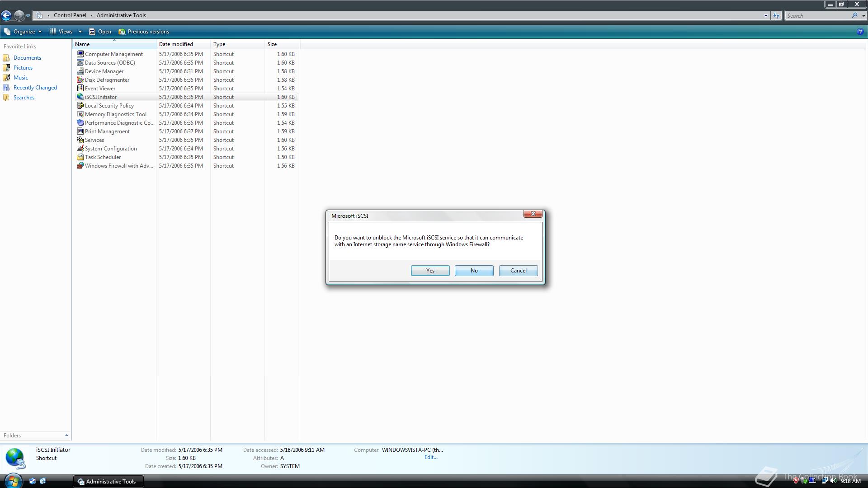Sort by Type column header
This screenshot has width=868, height=488.
(237, 44)
